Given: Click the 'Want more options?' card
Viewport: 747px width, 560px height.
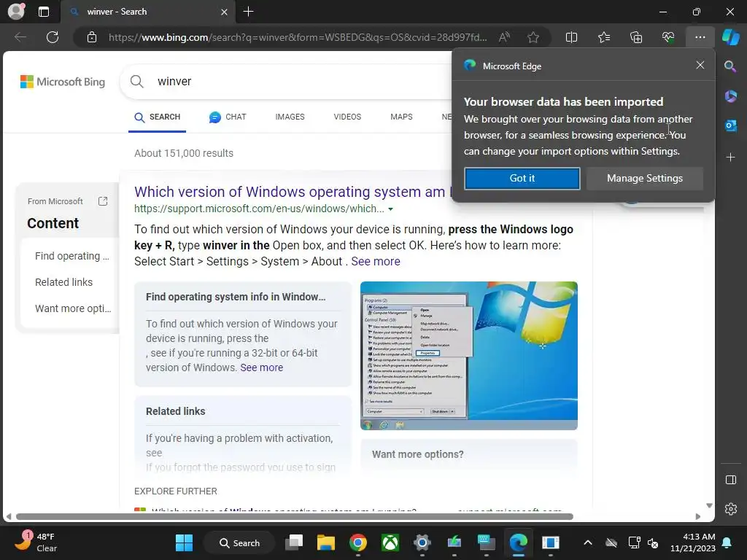Looking at the screenshot, I should pyautogui.click(x=469, y=454).
